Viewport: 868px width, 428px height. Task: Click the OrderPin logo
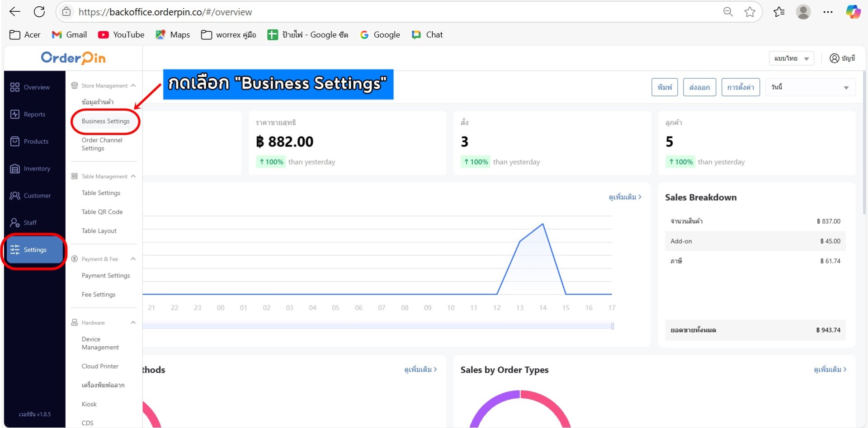pos(73,58)
